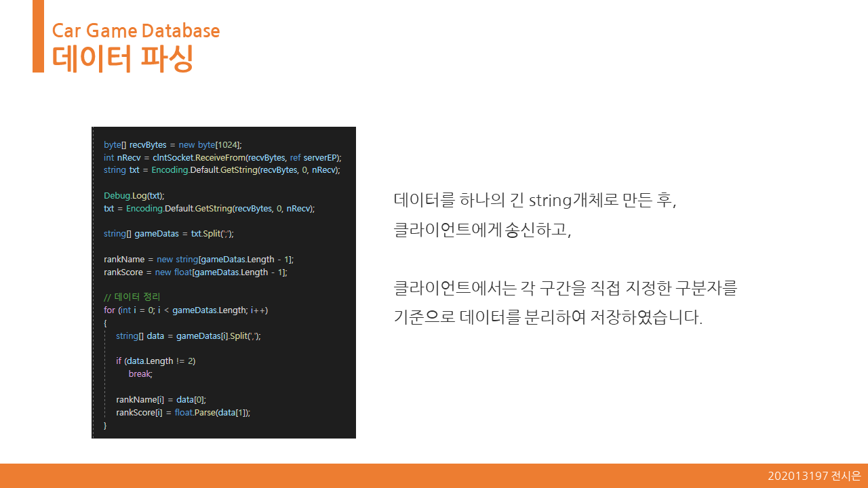
Task: Click the footer text '202013197 전시은'
Action: [814, 476]
